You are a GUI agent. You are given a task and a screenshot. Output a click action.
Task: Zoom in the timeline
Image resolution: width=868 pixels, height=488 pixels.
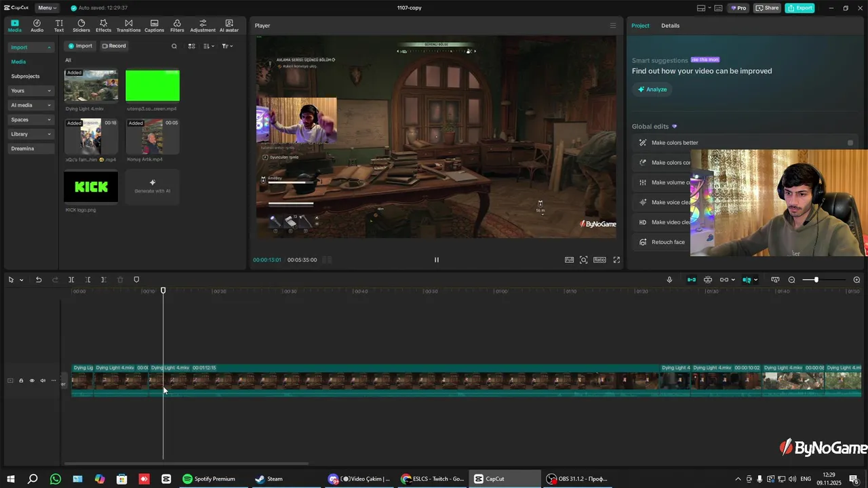(x=856, y=280)
